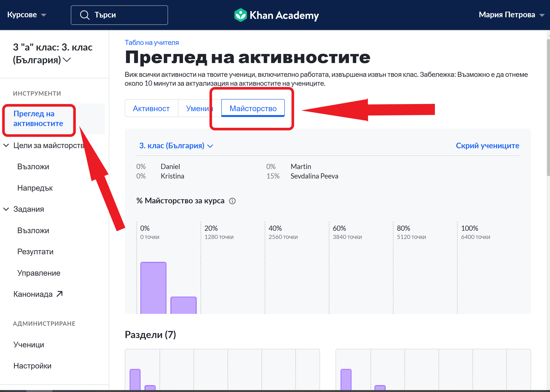
Task: Open the Мария Петрова user menu
Action: (512, 15)
